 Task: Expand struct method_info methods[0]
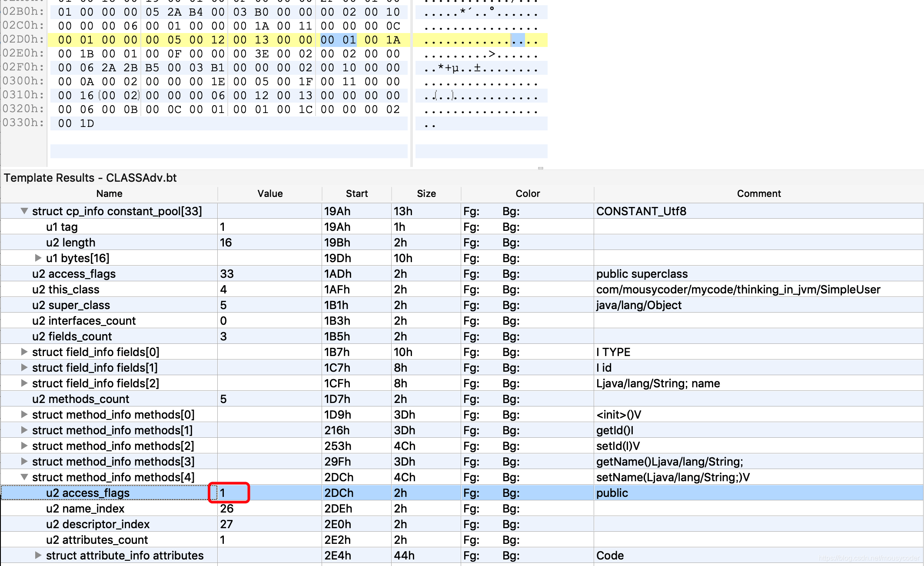24,415
